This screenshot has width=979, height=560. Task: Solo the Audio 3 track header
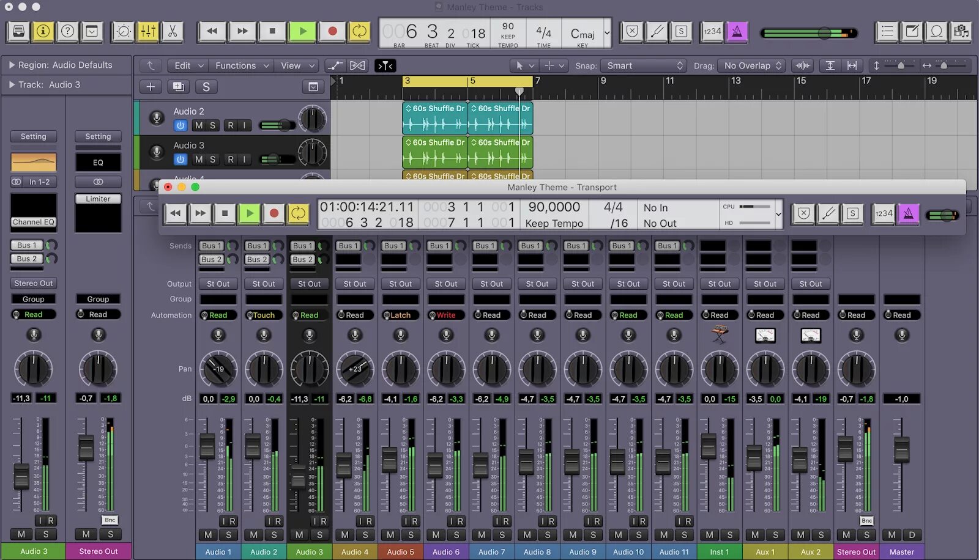click(212, 159)
